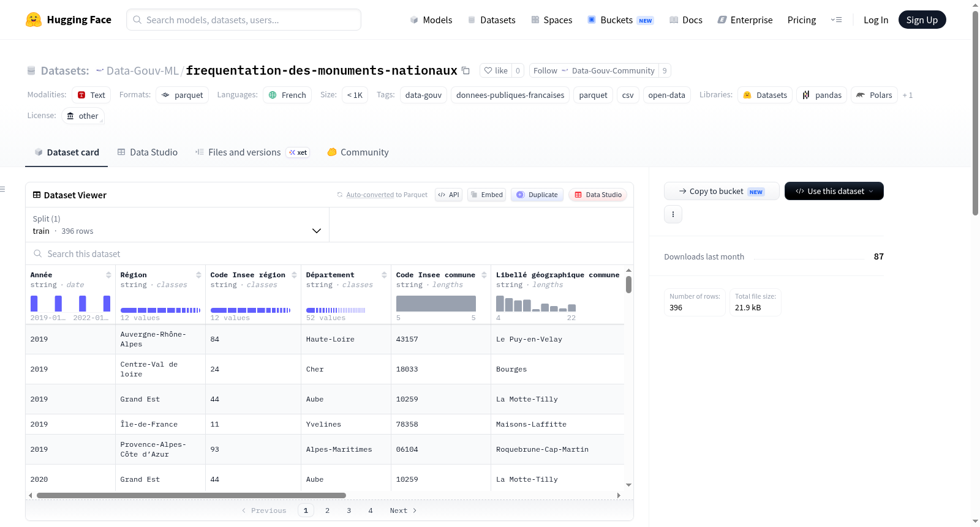Open Datasets in top navigation

(x=491, y=20)
